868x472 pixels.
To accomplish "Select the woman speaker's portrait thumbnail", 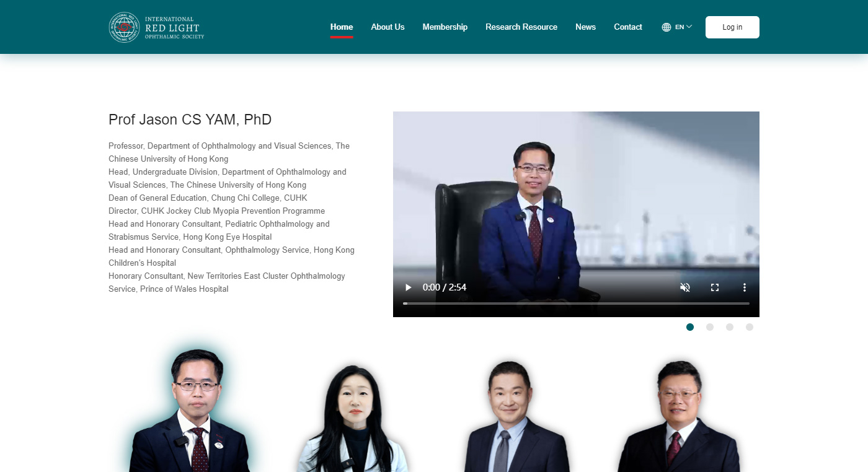I will 352,418.
